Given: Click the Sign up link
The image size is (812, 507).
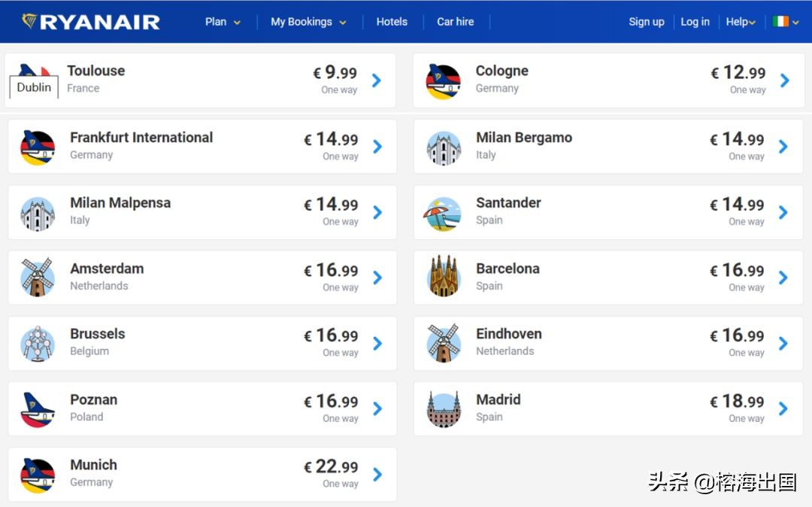Looking at the screenshot, I should [647, 22].
